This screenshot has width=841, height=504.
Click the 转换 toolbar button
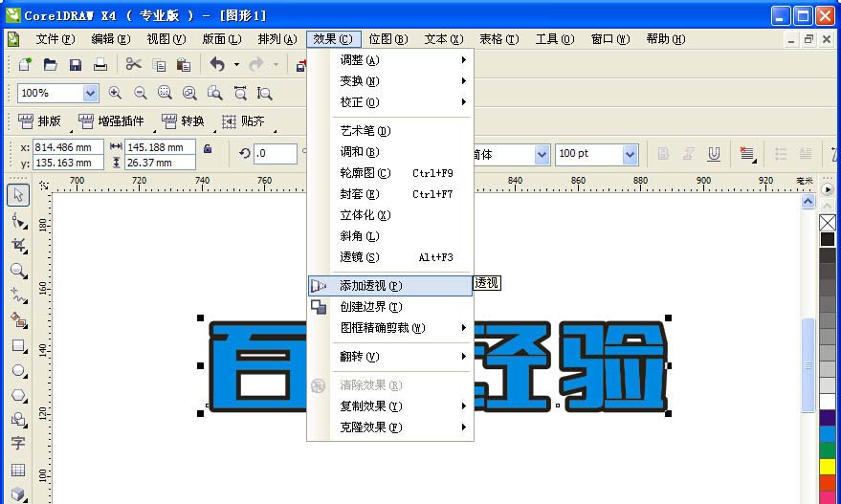(x=184, y=121)
